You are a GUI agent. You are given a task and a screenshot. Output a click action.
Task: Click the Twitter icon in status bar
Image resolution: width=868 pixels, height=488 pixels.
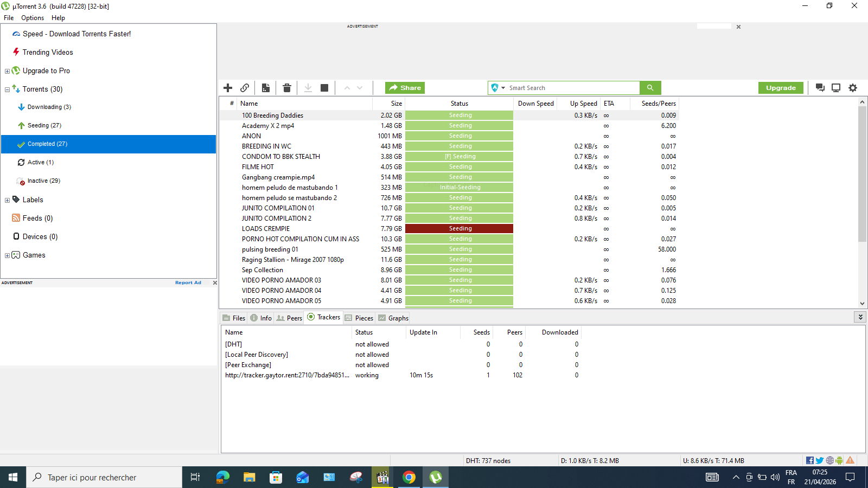820,460
